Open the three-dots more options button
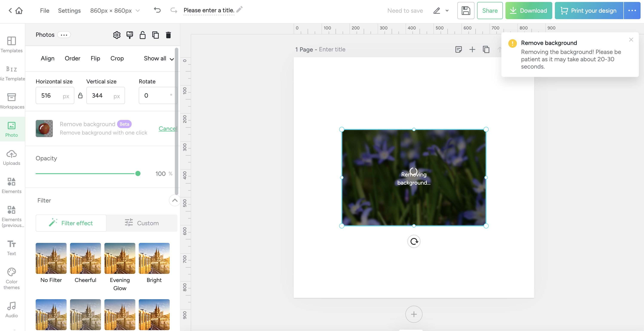644x331 pixels. click(x=632, y=11)
